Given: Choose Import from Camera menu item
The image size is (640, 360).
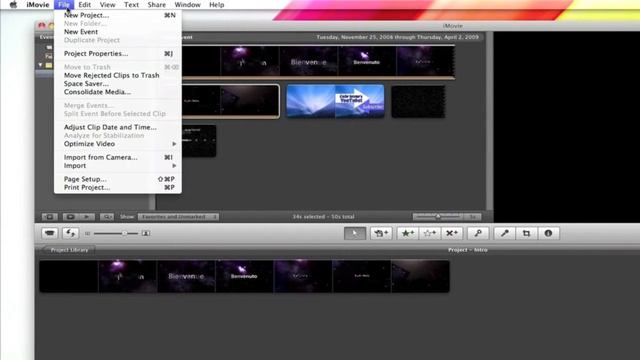Looking at the screenshot, I should [118, 157].
